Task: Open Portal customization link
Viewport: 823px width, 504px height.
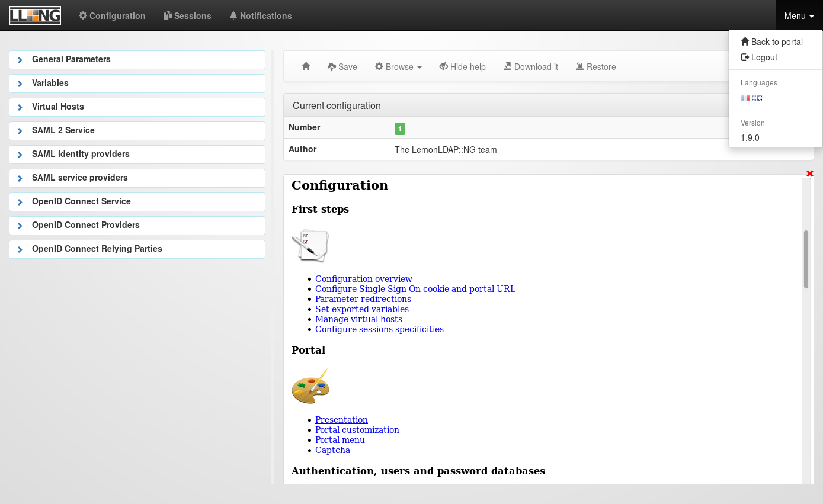Action: tap(357, 430)
